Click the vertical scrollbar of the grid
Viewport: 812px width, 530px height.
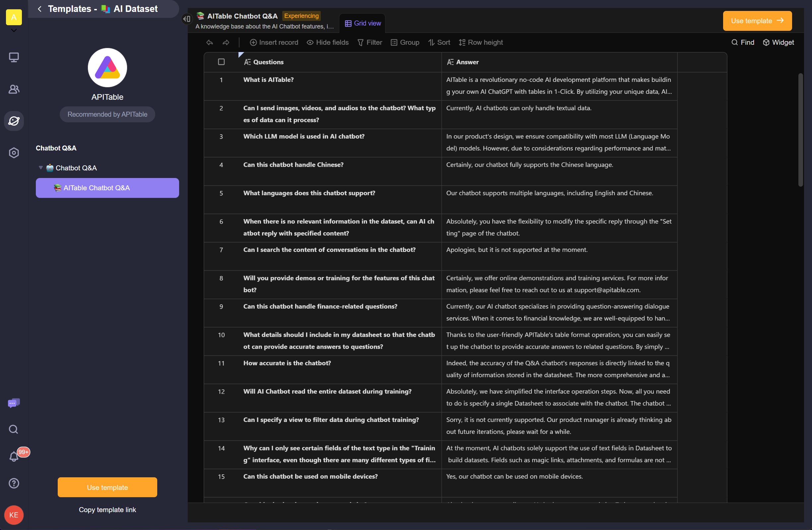(800, 130)
